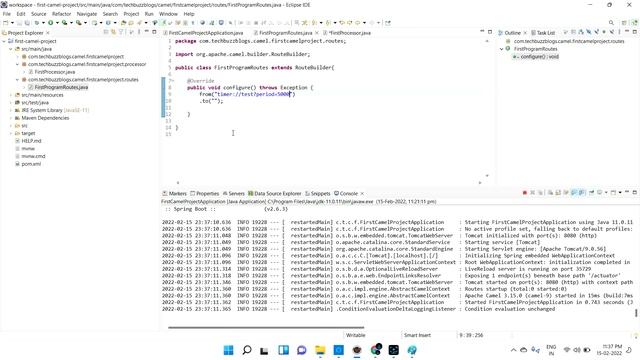Toggle Show Console on standard error change
Viewport: 640px width, 360px height.
pos(582,193)
